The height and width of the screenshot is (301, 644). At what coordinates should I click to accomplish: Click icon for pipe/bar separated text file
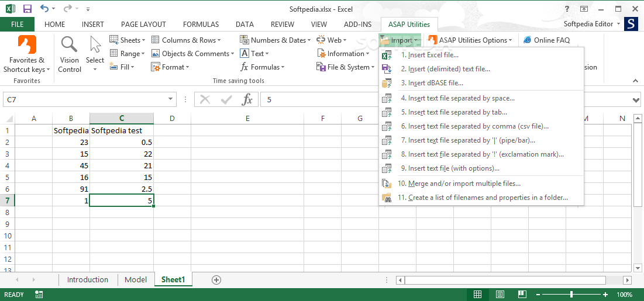tap(387, 140)
